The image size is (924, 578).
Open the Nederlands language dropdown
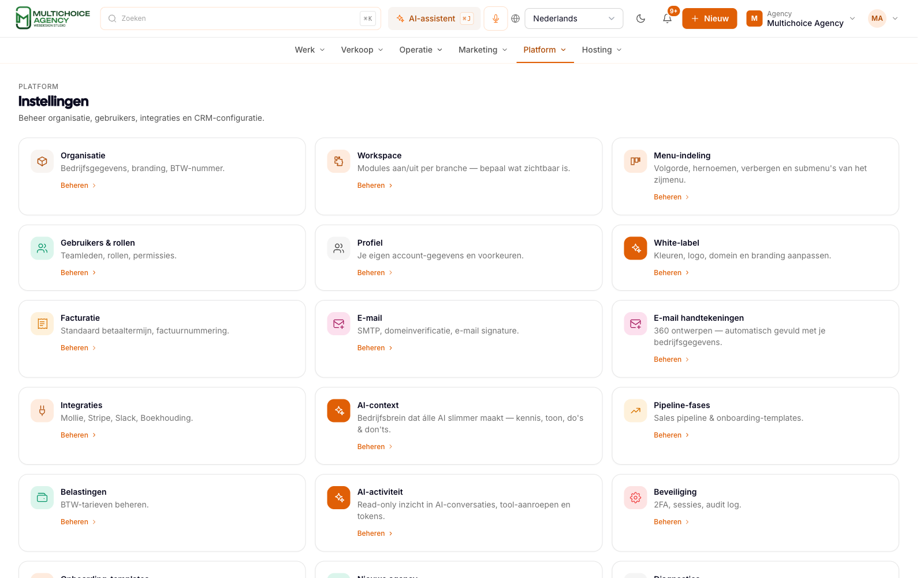(573, 18)
